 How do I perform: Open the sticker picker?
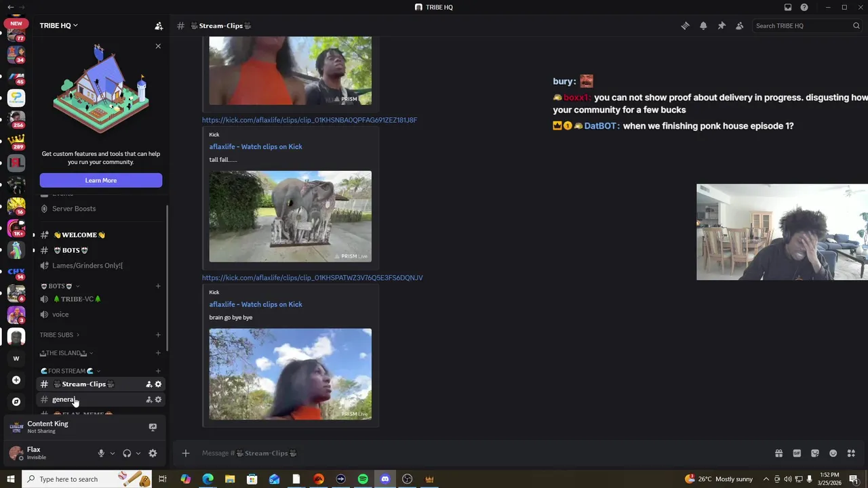coord(815,453)
